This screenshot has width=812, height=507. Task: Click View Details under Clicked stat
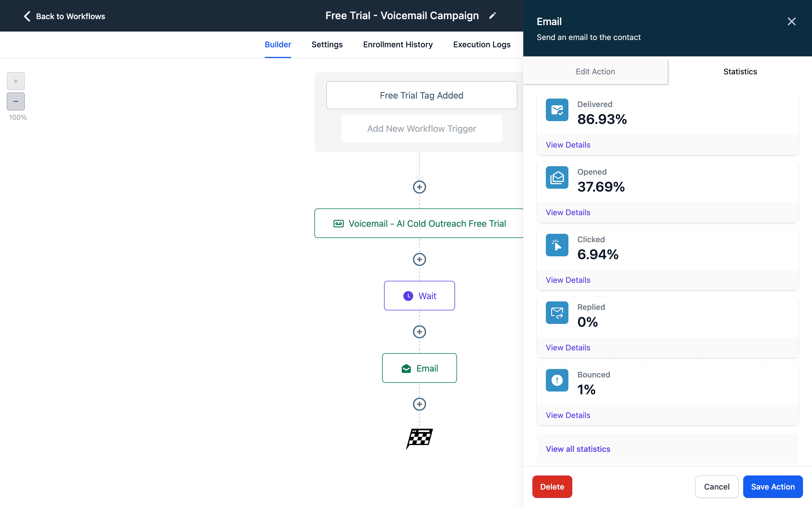[x=568, y=280]
